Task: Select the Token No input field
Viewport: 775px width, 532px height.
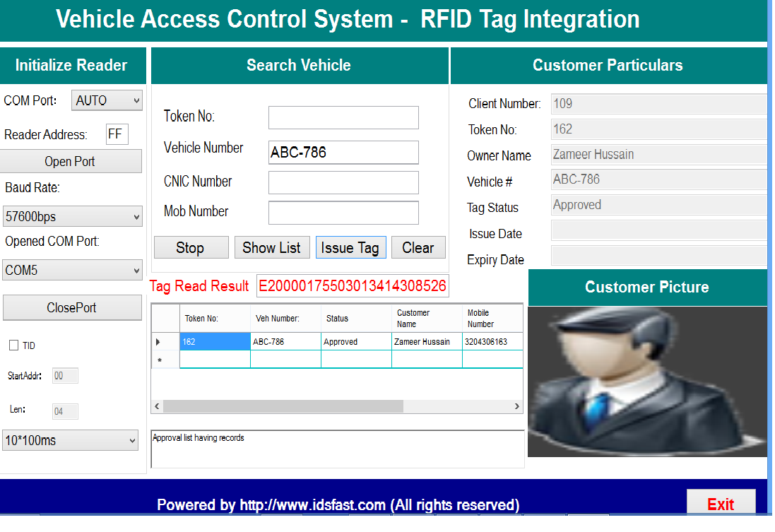Action: 343,117
